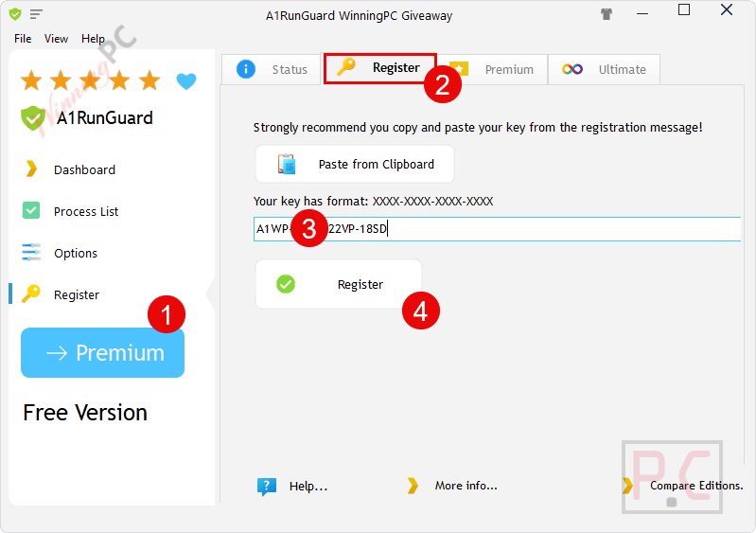Click the blue question mark help icon

coord(267,487)
